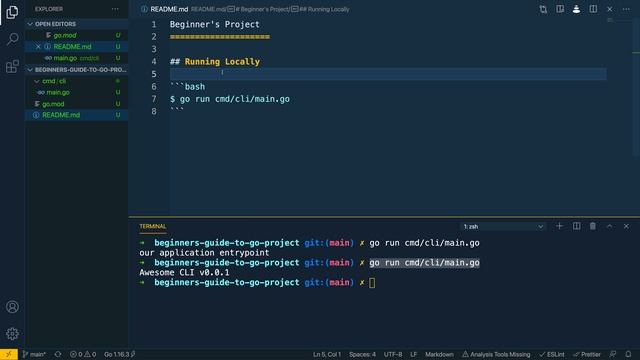Click the main* git branch in status bar
Image resolution: width=640 pixels, height=360 pixels.
tap(34, 354)
